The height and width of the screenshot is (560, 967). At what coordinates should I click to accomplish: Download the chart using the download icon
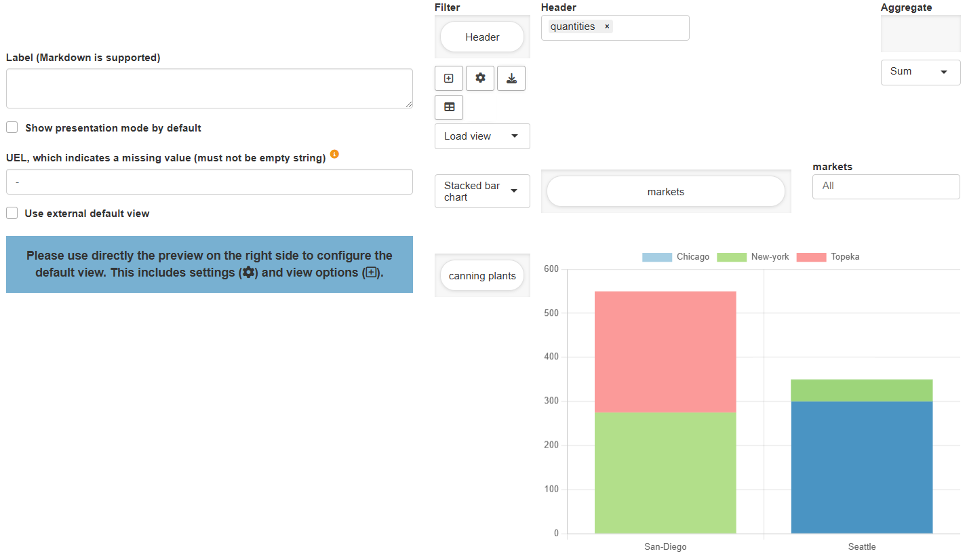(x=511, y=78)
